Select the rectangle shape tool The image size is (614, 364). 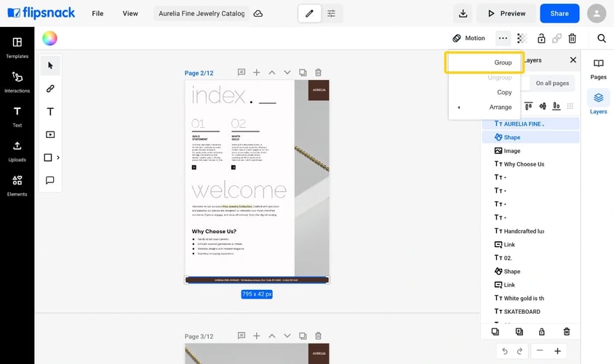pos(48,158)
